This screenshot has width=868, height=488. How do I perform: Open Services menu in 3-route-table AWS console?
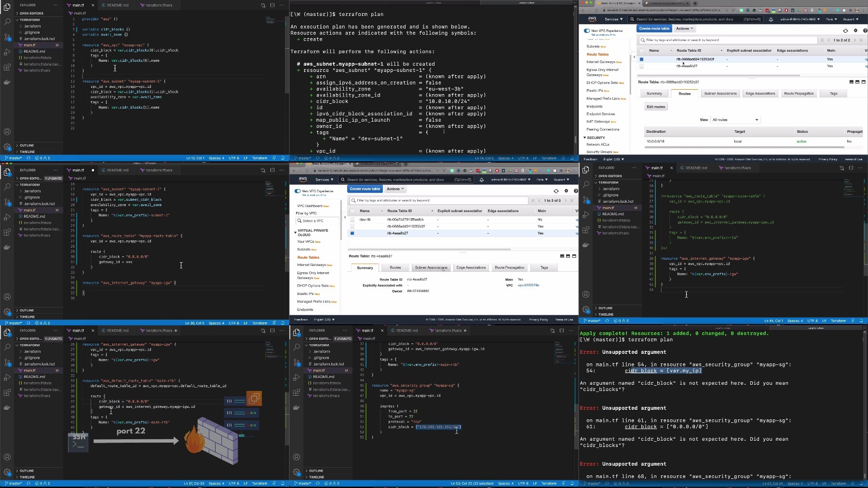tap(324, 180)
